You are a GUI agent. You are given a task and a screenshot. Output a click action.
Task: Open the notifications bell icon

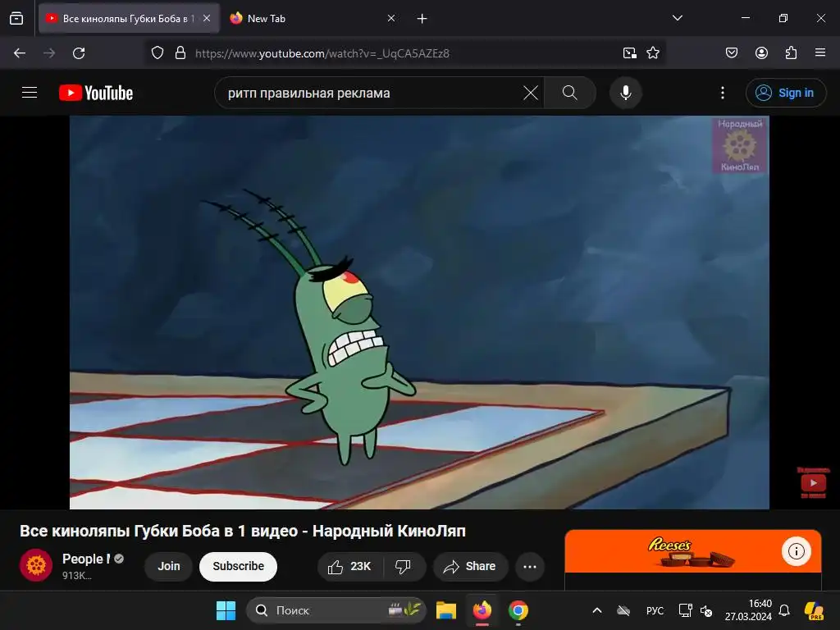[783, 610]
